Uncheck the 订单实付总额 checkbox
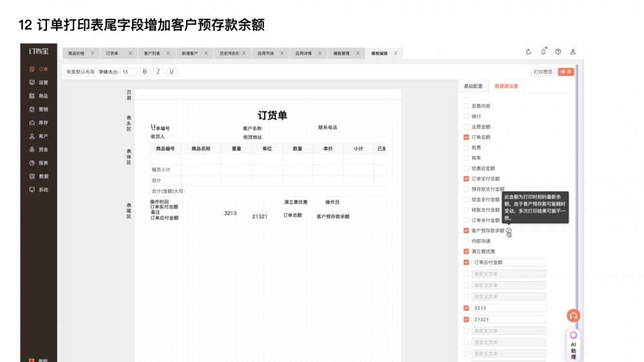The width and height of the screenshot is (644, 362). (x=466, y=178)
